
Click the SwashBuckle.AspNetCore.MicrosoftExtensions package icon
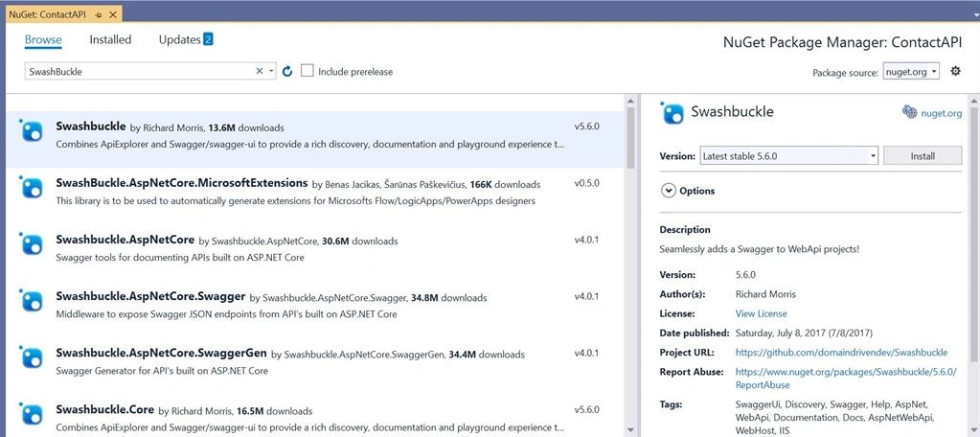pyautogui.click(x=32, y=188)
